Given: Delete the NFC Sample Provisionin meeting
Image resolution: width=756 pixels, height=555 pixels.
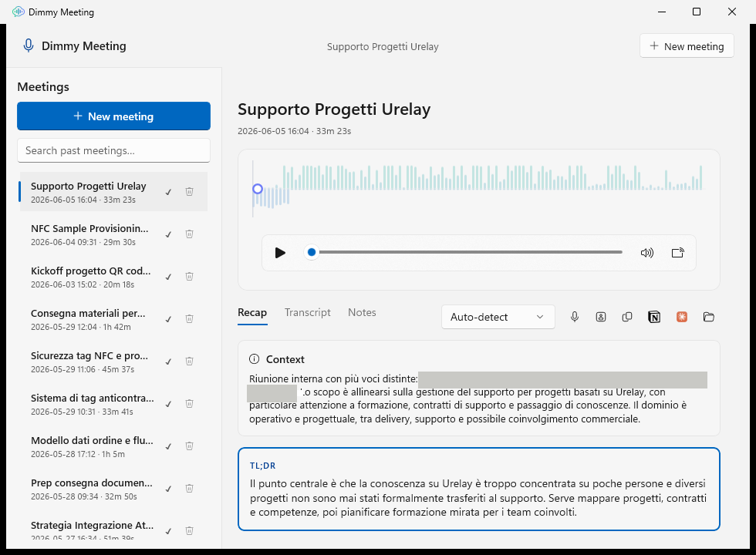Looking at the screenshot, I should pos(190,234).
